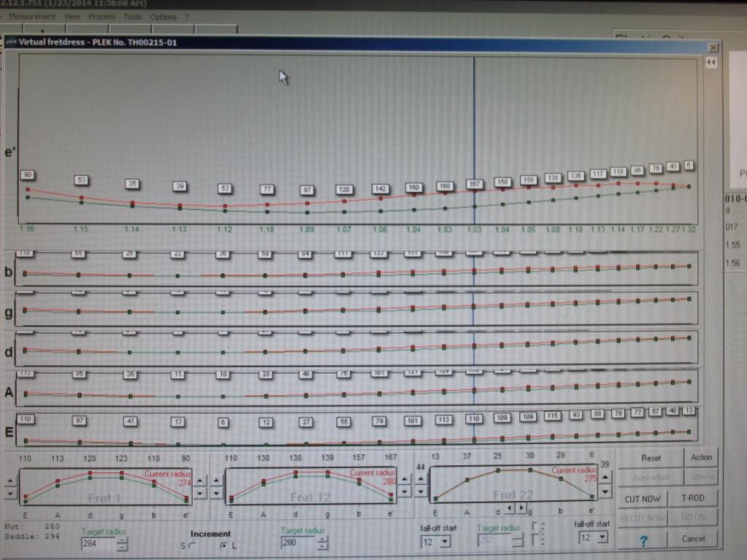Screen dimensions: 747x560
Task: Raise Fret 22 e' side up arrow
Action: point(605,477)
